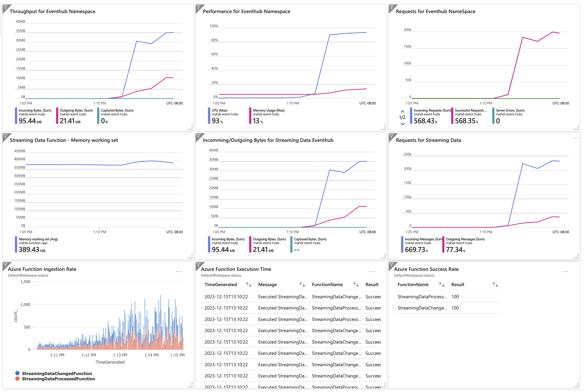Sort Execution Time table by TimeGenerated
Image resolution: width=584 pixels, height=392 pixels.
pos(248,284)
